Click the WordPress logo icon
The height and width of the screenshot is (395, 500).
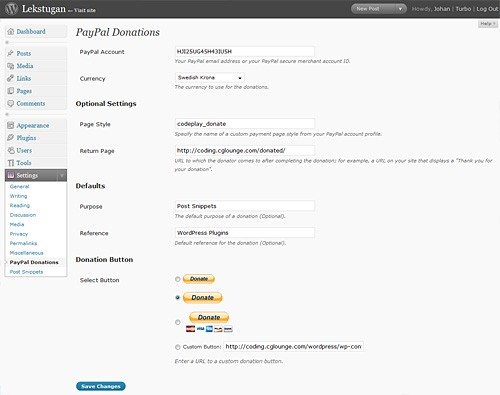[11, 8]
